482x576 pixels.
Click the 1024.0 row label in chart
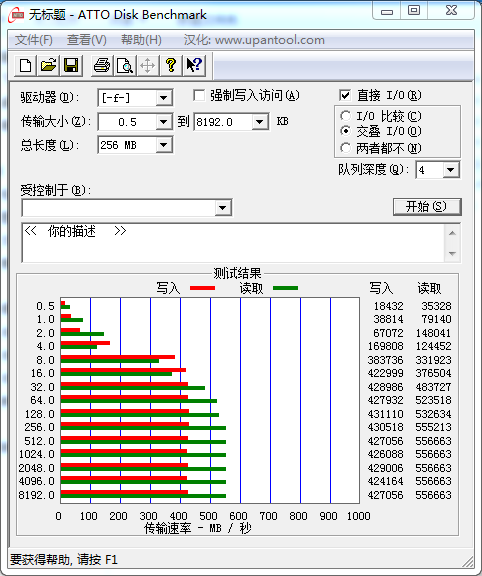(36, 454)
